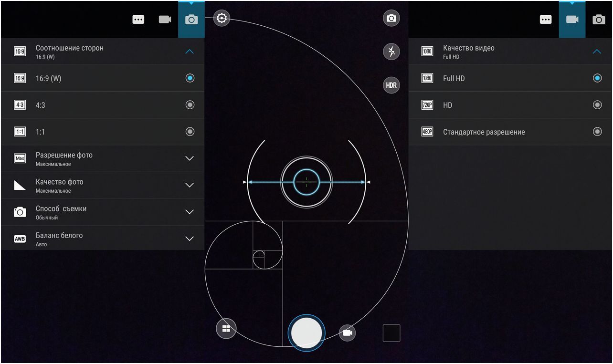The width and height of the screenshot is (613, 364).
Task: Switch between front and rear camera
Action: pyautogui.click(x=391, y=19)
